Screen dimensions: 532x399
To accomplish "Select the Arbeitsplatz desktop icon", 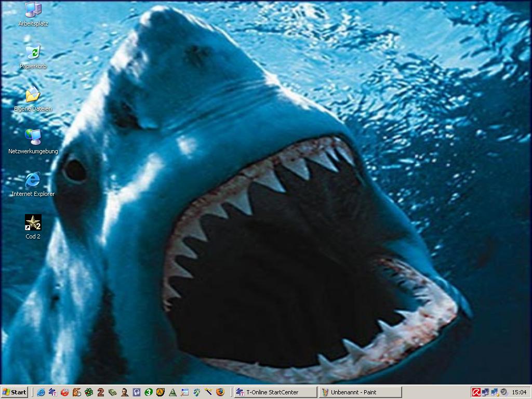I will 33,15.
